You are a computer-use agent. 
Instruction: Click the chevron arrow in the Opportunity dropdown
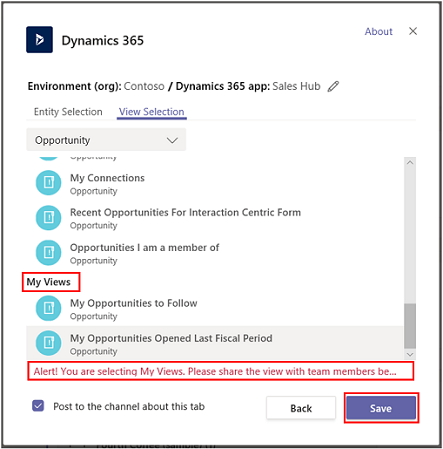(172, 140)
